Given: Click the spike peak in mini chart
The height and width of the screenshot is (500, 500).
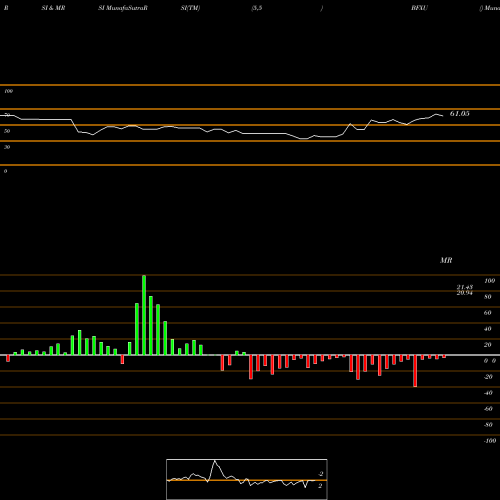Looking at the screenshot, I should click(x=215, y=461).
